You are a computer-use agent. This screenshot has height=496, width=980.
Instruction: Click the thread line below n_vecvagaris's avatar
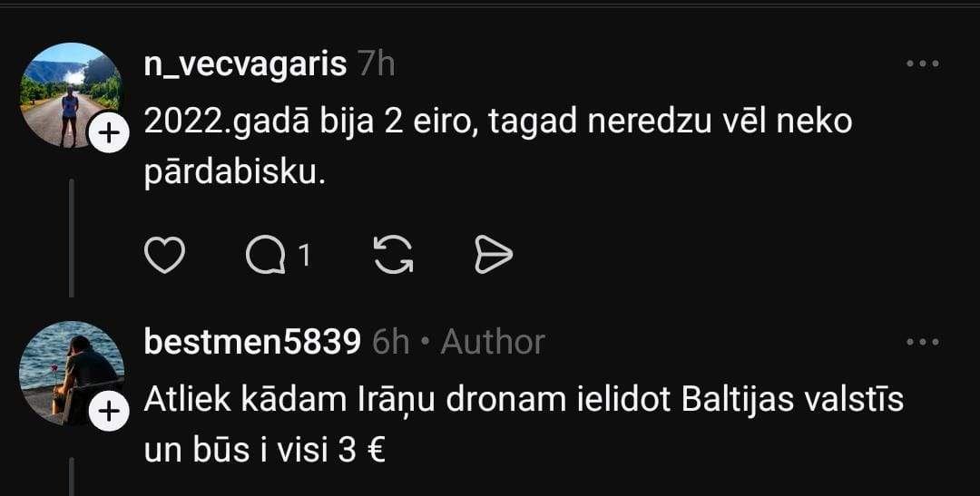pos(72,238)
